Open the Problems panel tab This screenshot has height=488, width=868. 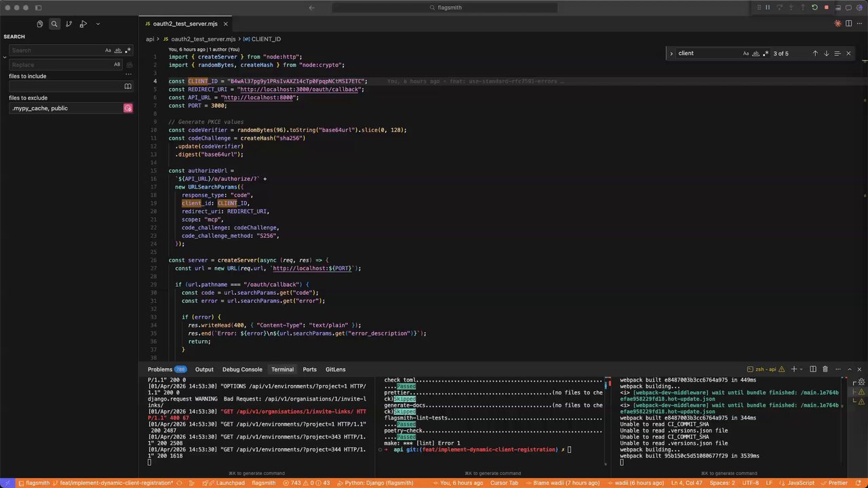[x=160, y=369]
